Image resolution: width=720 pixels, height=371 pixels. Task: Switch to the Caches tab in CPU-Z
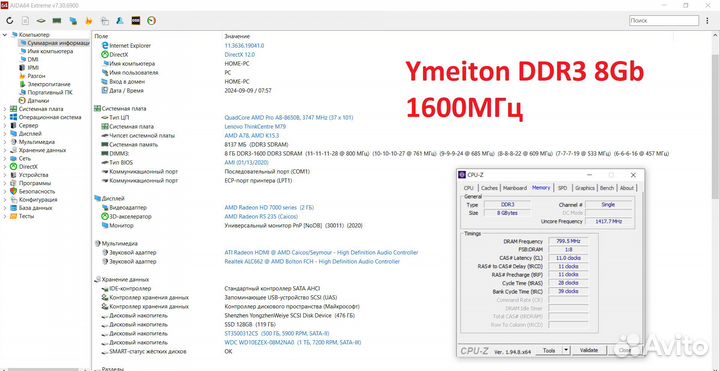(x=489, y=188)
